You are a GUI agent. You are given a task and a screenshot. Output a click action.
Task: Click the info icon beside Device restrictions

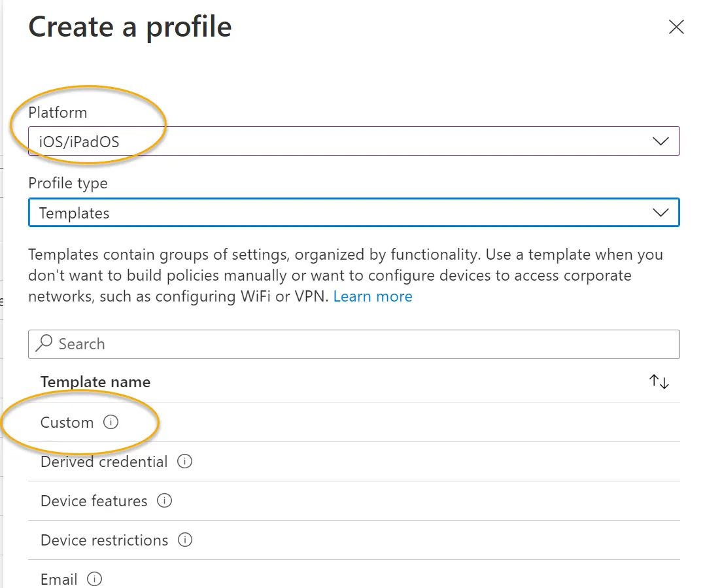[x=185, y=540]
